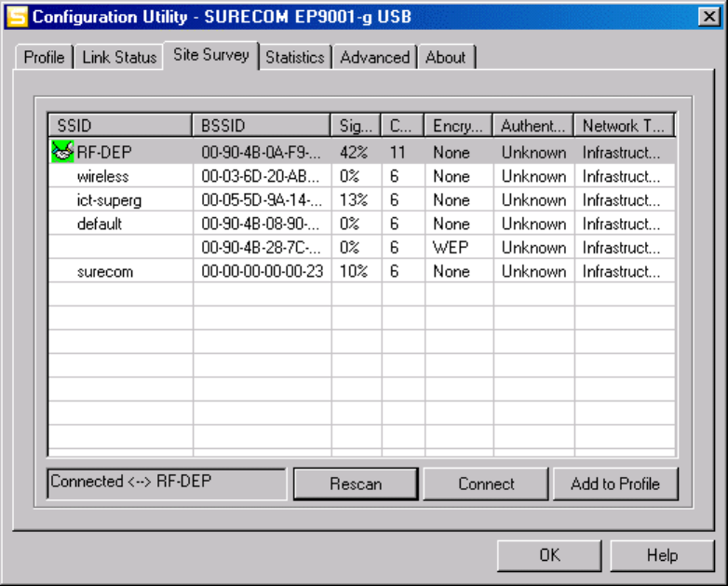728x586 pixels.
Task: Click the Encry... column header
Action: point(458,126)
